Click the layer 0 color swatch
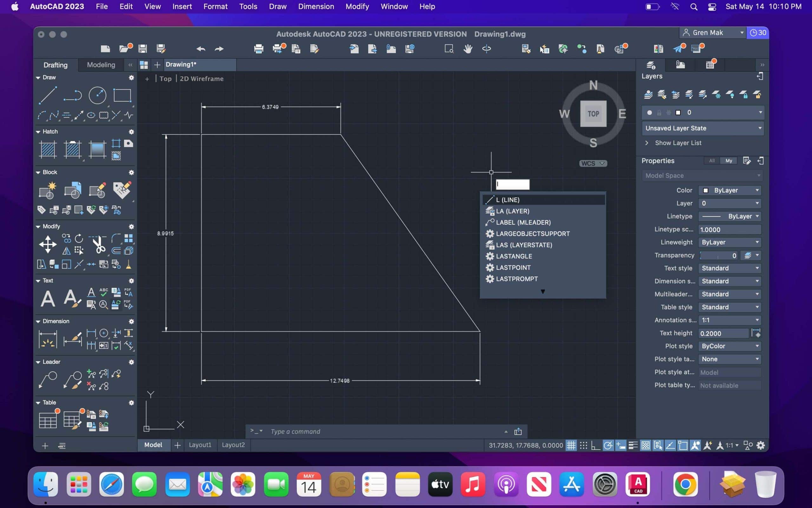Screen dimensions: 812x508 point(678,112)
